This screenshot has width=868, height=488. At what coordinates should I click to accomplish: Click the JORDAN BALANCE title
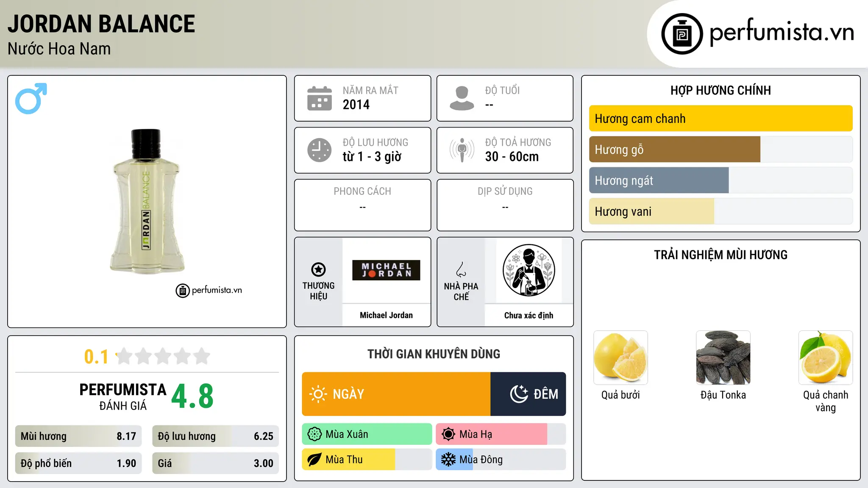[101, 24]
